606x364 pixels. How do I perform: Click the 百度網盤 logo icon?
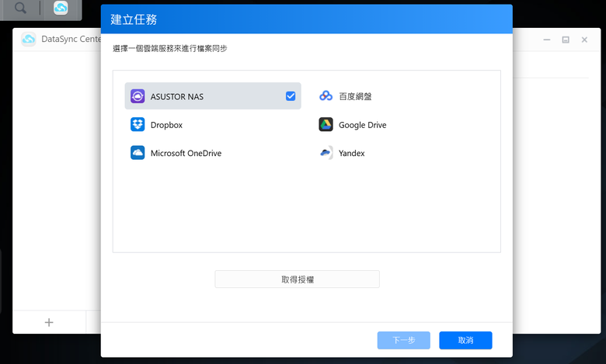point(326,96)
